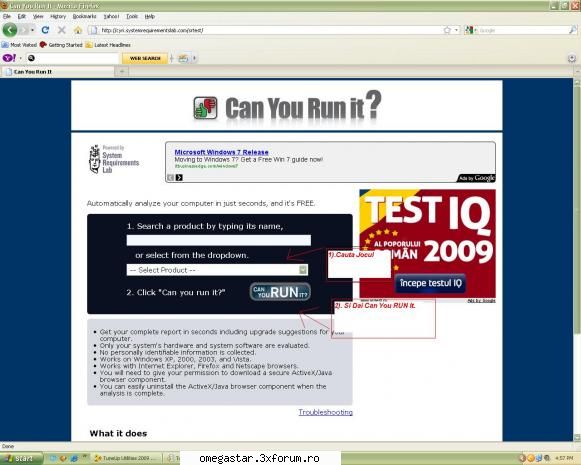Click the System Requirements Lab logo
Screen dimensions: 581x465
[x=114, y=159]
